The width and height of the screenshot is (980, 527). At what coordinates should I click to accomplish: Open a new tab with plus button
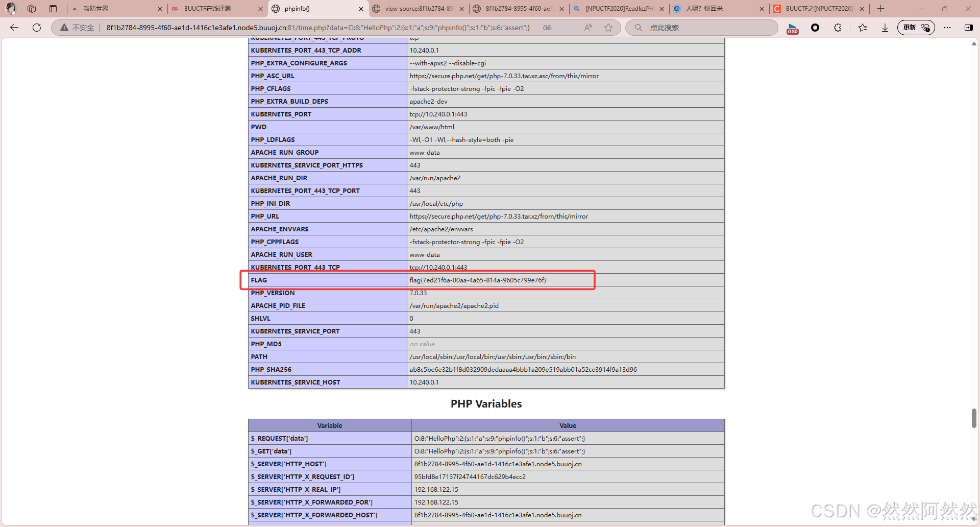(x=880, y=9)
